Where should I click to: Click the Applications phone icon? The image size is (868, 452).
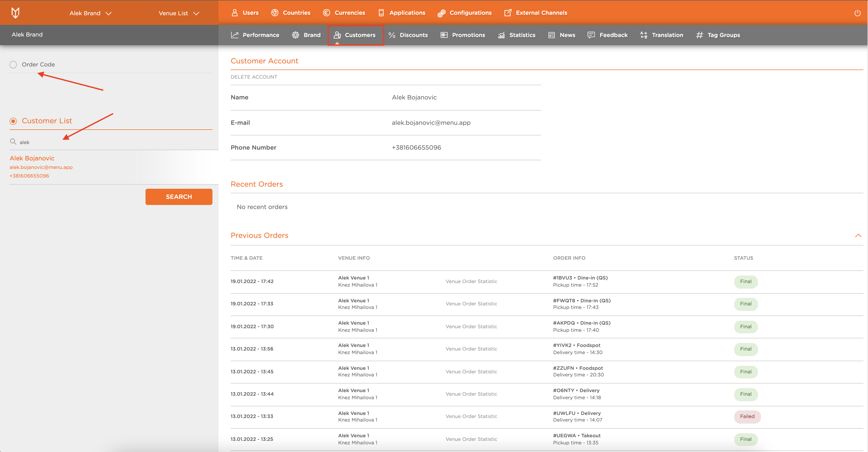[x=381, y=13]
